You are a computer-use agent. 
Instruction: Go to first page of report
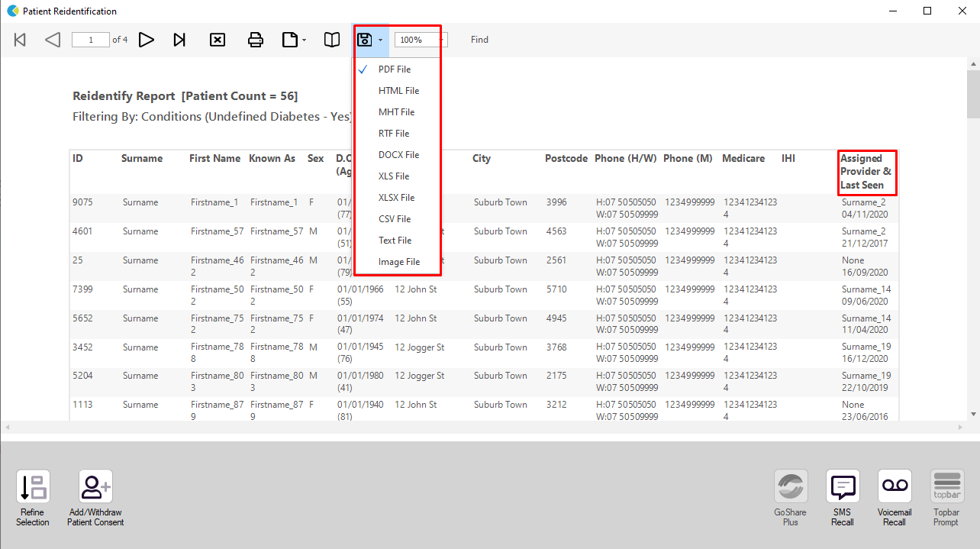point(21,40)
